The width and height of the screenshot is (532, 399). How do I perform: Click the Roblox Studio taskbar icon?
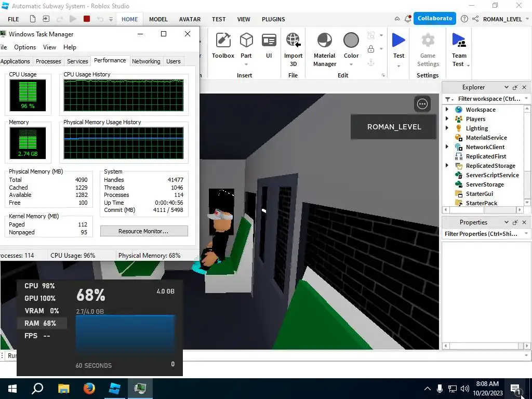click(x=115, y=389)
